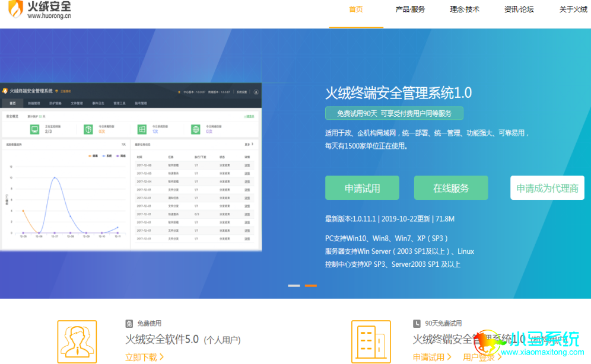The width and height of the screenshot is (591, 364).
Task: Select the orange second carousel indicator
Action: coord(310,286)
